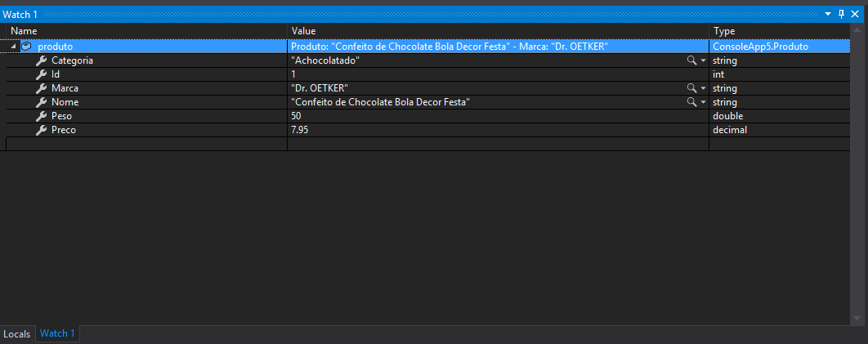Open visualizer dropdown arrow on Marca row
The height and width of the screenshot is (344, 868).
(x=704, y=88)
